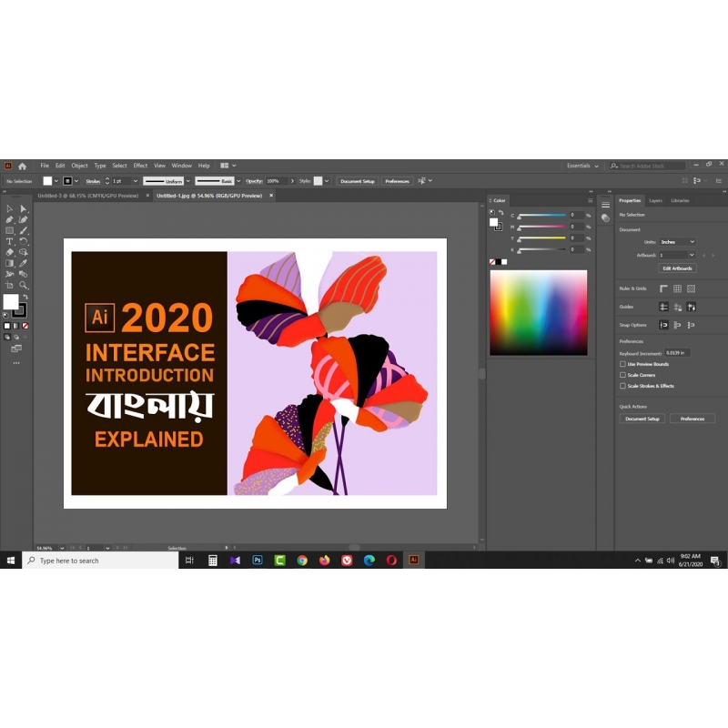Choose the Eyedropper tool

click(x=24, y=263)
